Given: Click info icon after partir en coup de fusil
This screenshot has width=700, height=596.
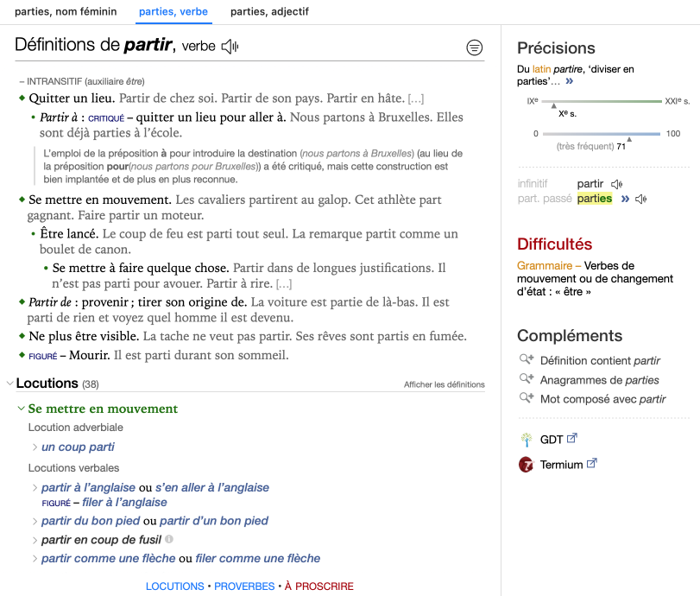Looking at the screenshot, I should (169, 539).
